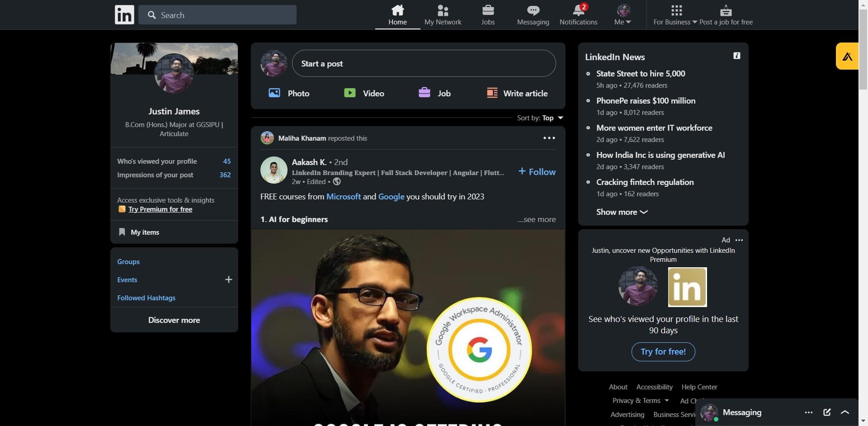This screenshot has height=426, width=868.
Task: Expand post with ...see more
Action: pyautogui.click(x=537, y=219)
